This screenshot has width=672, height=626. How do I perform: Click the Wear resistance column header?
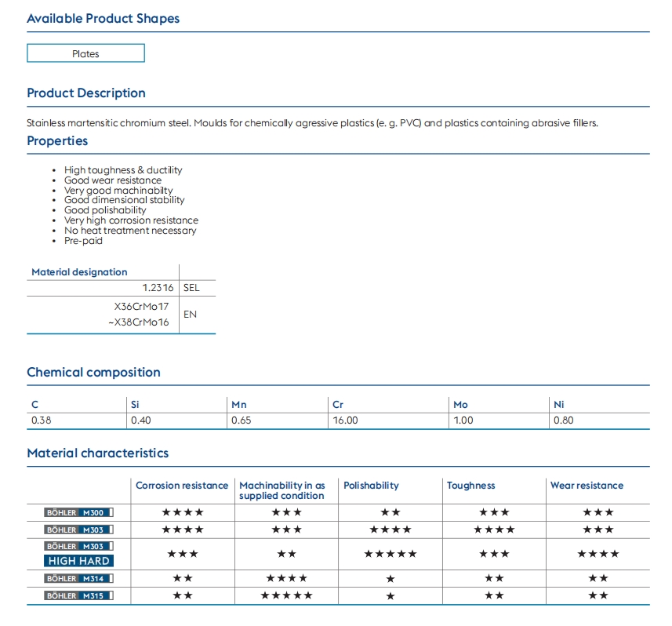click(587, 486)
